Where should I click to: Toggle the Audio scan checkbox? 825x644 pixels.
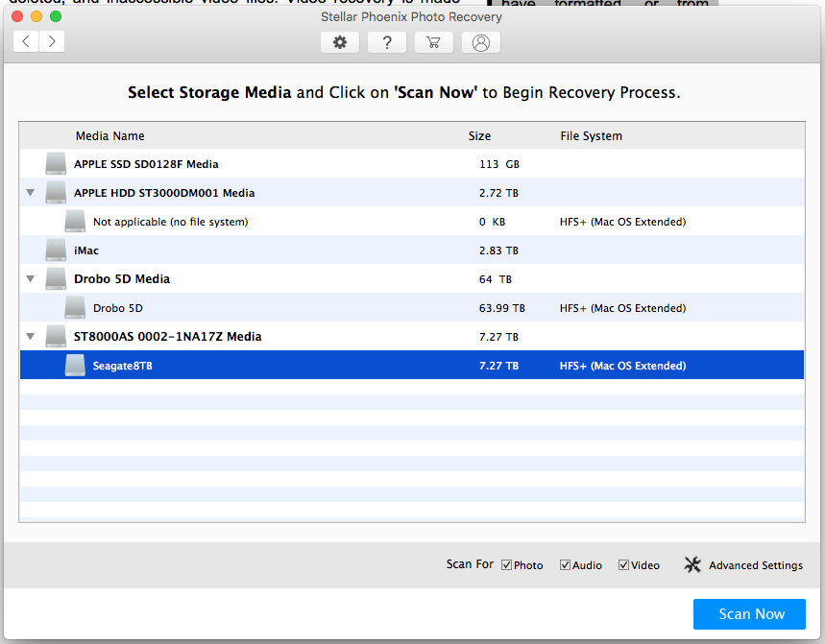pos(566,565)
